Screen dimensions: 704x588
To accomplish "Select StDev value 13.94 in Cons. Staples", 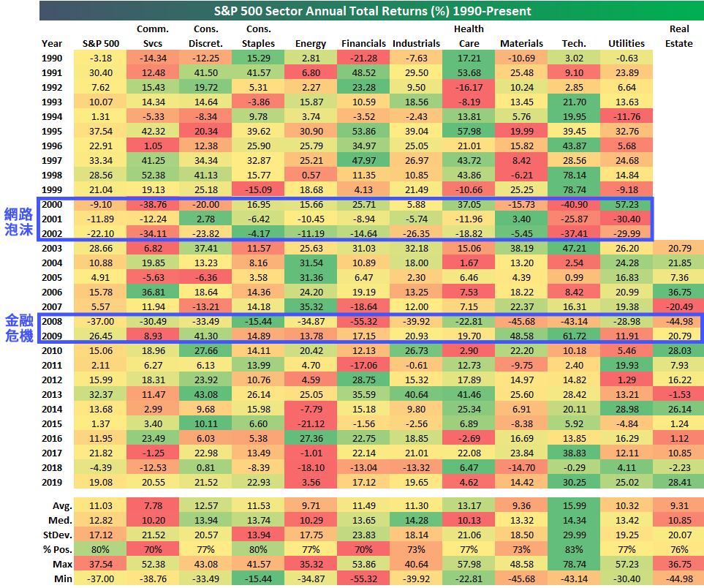I will (258, 535).
